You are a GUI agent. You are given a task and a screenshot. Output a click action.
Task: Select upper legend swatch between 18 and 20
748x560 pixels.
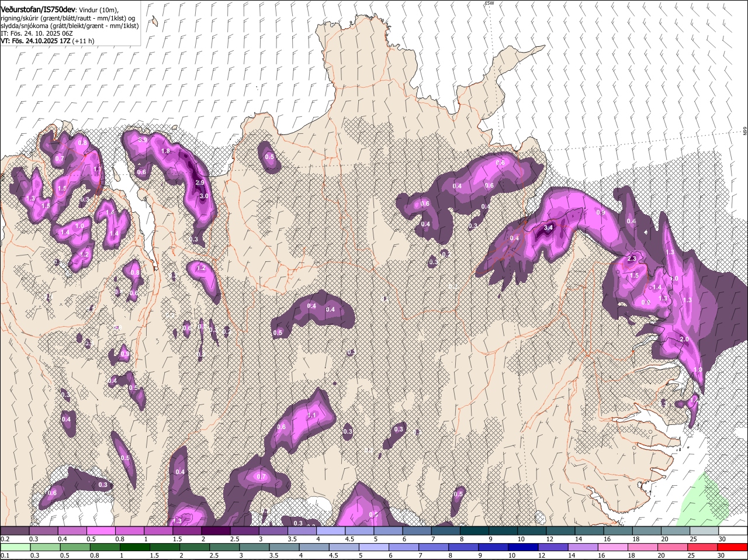[x=647, y=531]
